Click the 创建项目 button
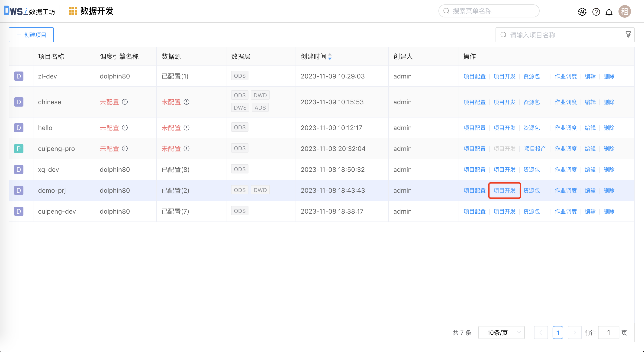 tap(31, 35)
